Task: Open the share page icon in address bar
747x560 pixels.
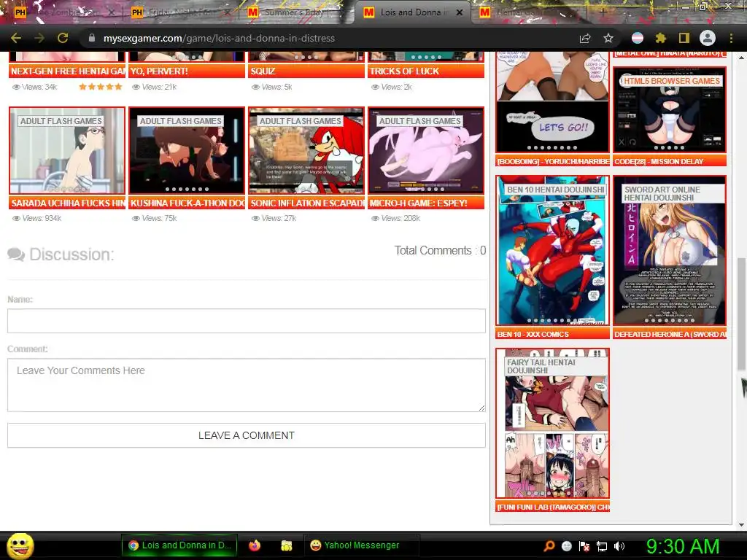Action: coord(585,38)
